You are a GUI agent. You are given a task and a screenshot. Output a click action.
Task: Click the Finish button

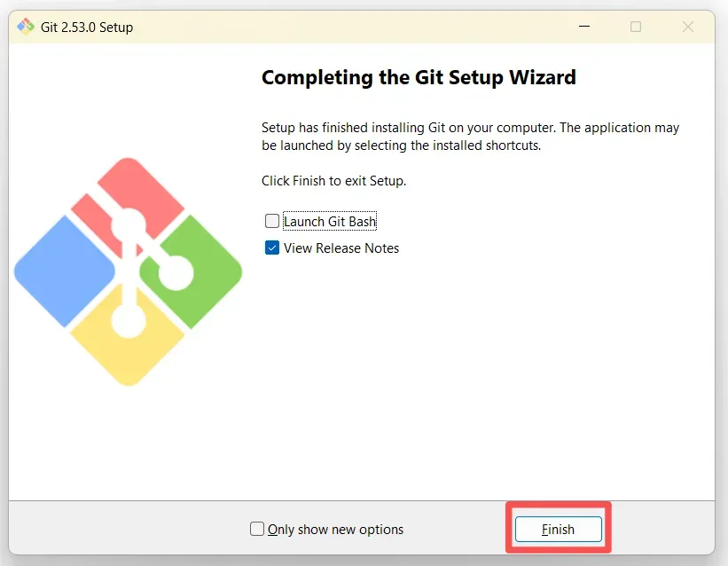click(x=558, y=529)
